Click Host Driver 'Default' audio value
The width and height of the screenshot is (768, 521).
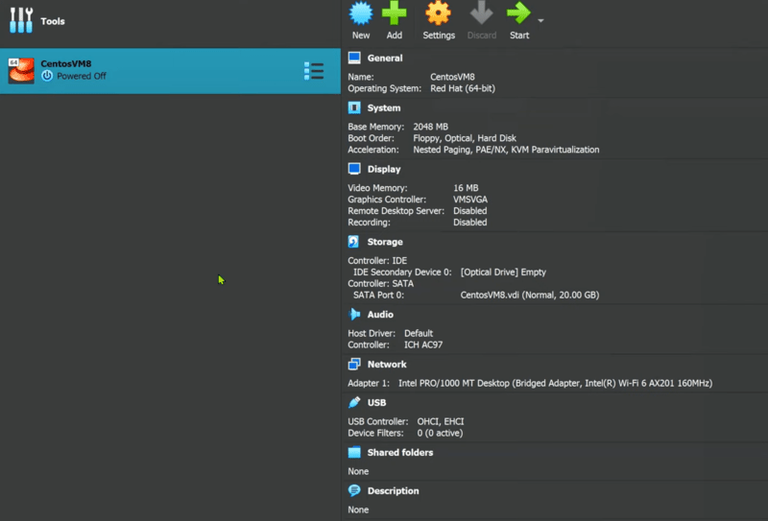point(418,333)
